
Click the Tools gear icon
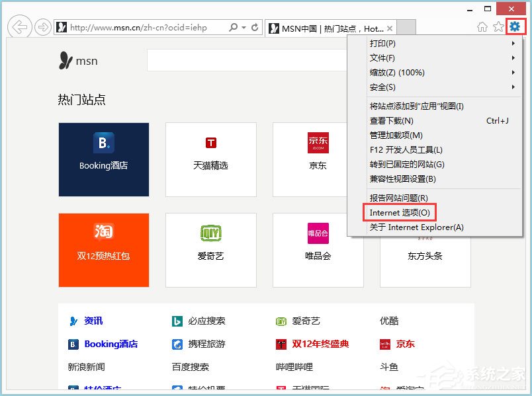pyautogui.click(x=515, y=27)
